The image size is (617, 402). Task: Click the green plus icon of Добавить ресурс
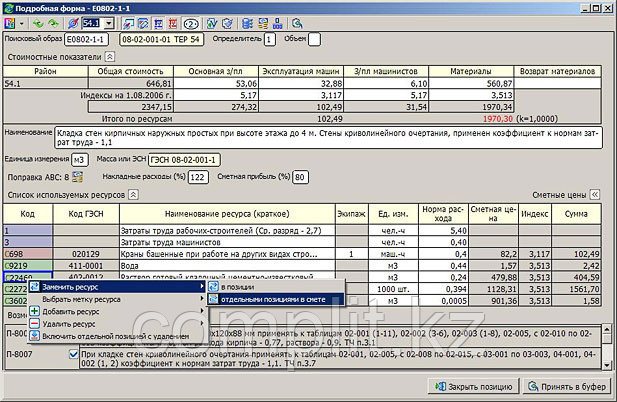[x=35, y=311]
